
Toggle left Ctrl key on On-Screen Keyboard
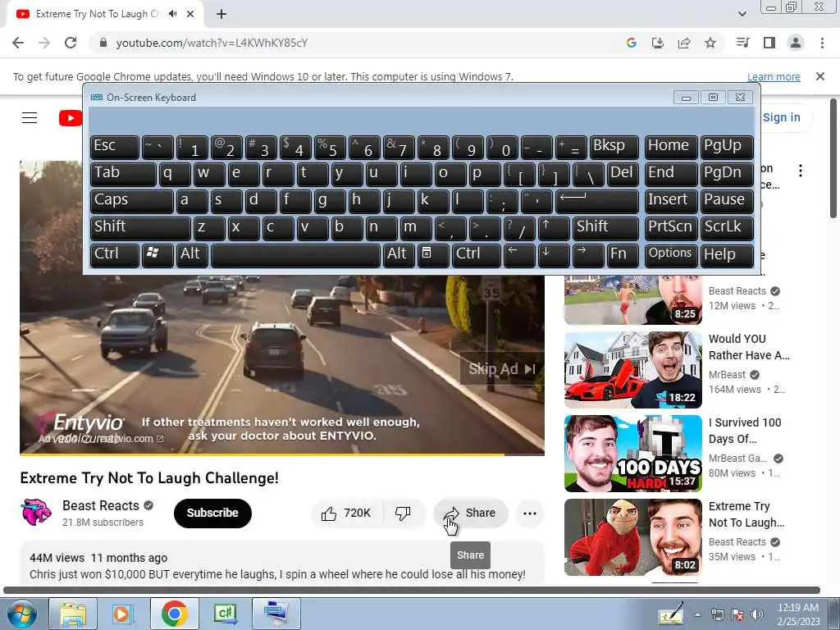pyautogui.click(x=115, y=255)
